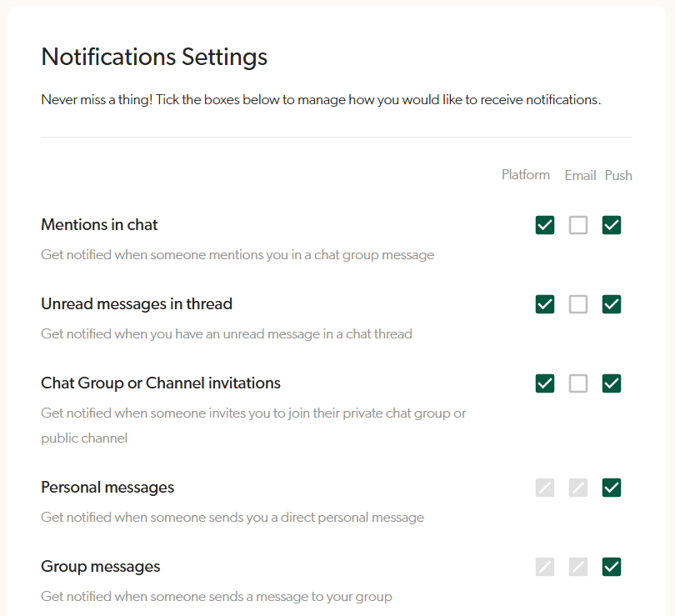Turn off Push notifications for Mentions in chat

point(612,225)
